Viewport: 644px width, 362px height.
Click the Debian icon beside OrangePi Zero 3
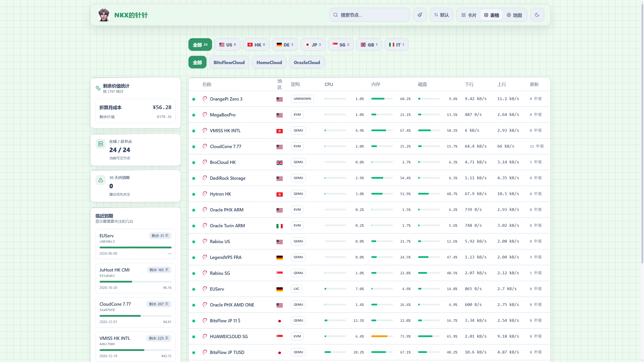coord(205,99)
